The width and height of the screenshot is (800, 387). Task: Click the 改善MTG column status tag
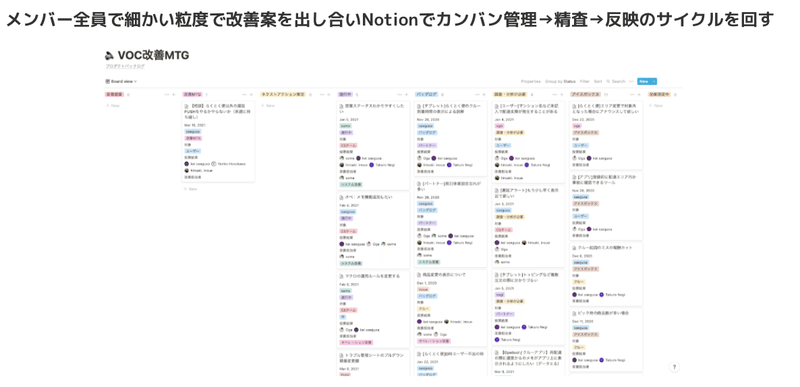[193, 95]
